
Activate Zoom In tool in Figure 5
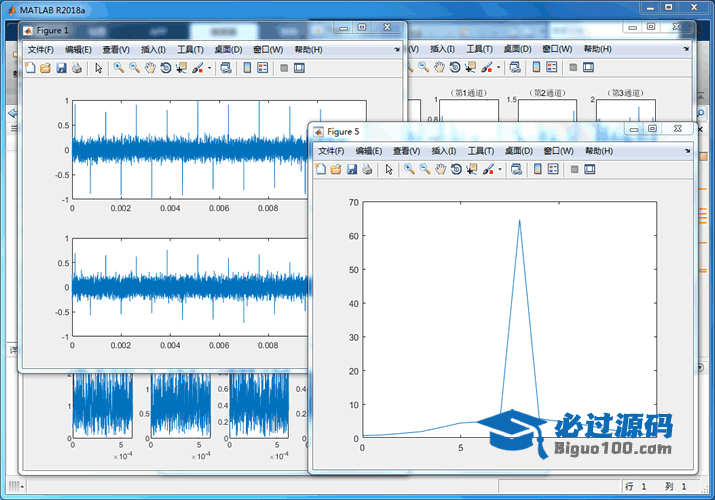point(409,170)
